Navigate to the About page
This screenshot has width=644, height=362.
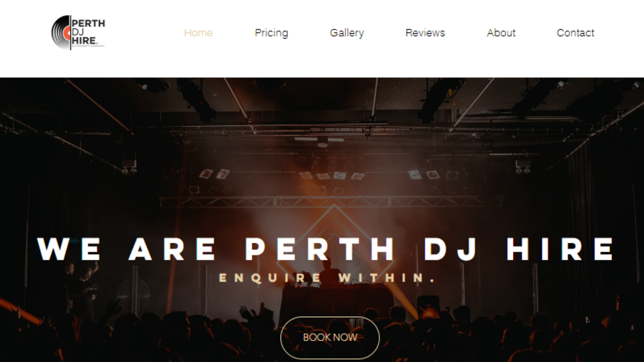501,33
